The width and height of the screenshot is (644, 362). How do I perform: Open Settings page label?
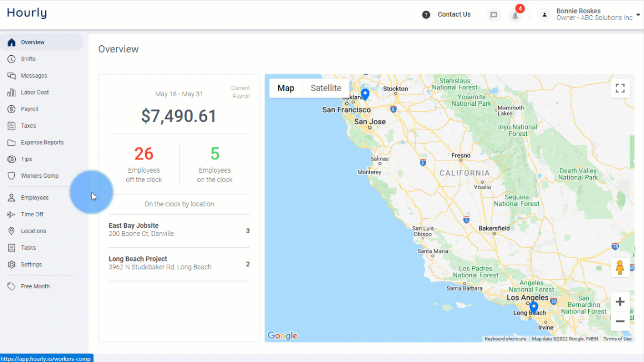tap(31, 265)
